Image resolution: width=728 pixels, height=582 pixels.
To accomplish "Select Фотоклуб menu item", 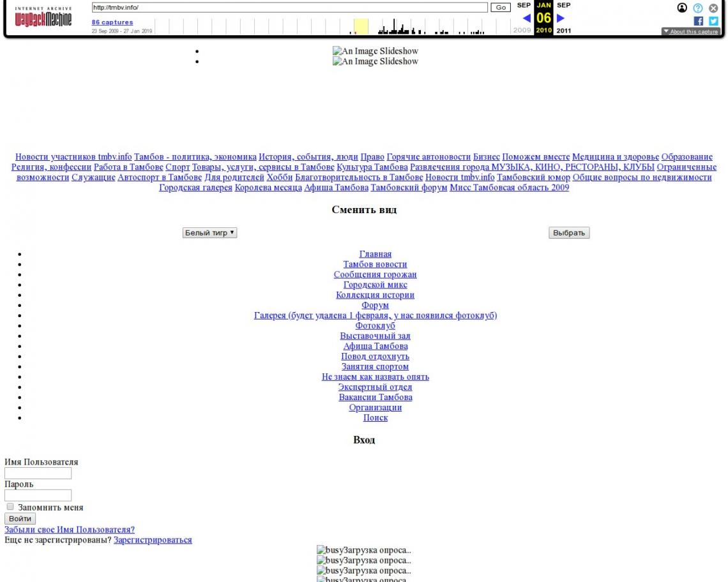I will click(375, 326).
